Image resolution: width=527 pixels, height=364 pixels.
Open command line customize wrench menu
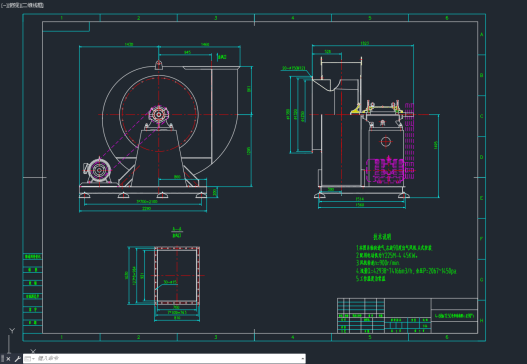click(x=17, y=359)
